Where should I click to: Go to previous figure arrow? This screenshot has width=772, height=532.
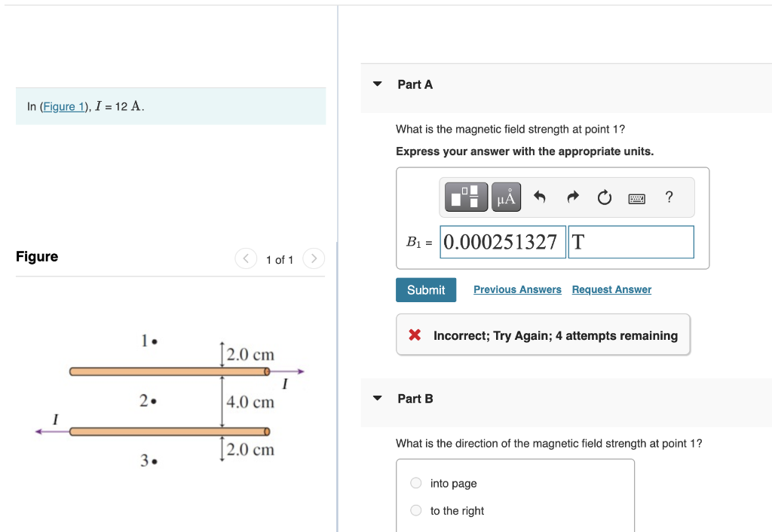coord(246,258)
